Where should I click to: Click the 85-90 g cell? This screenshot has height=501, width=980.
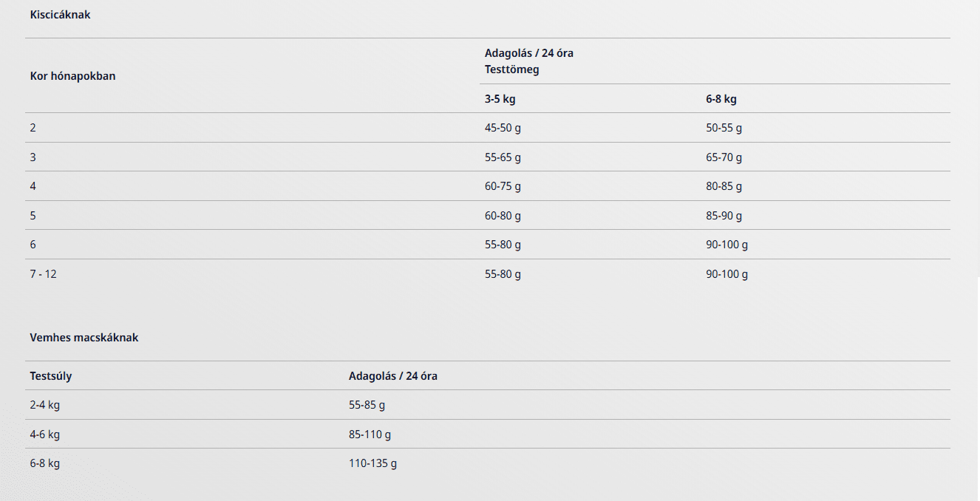(724, 216)
